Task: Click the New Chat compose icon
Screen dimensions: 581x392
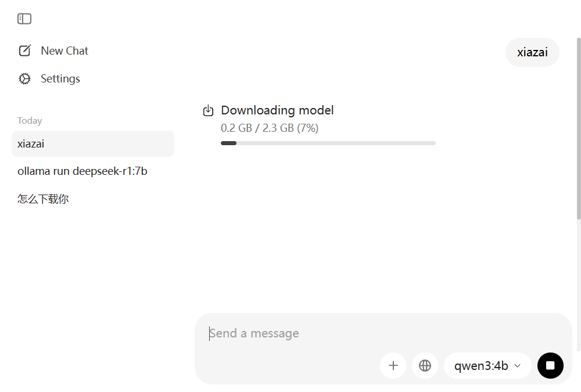Action: (x=24, y=51)
